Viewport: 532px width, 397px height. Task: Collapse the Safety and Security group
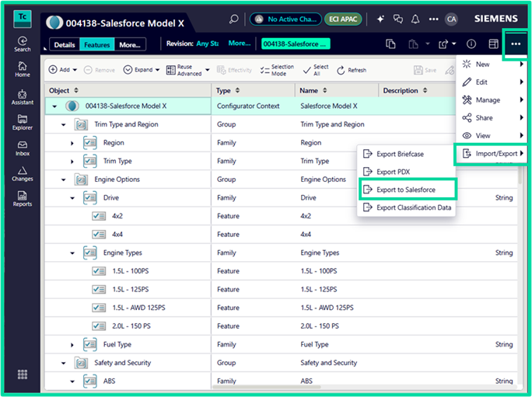click(x=64, y=363)
